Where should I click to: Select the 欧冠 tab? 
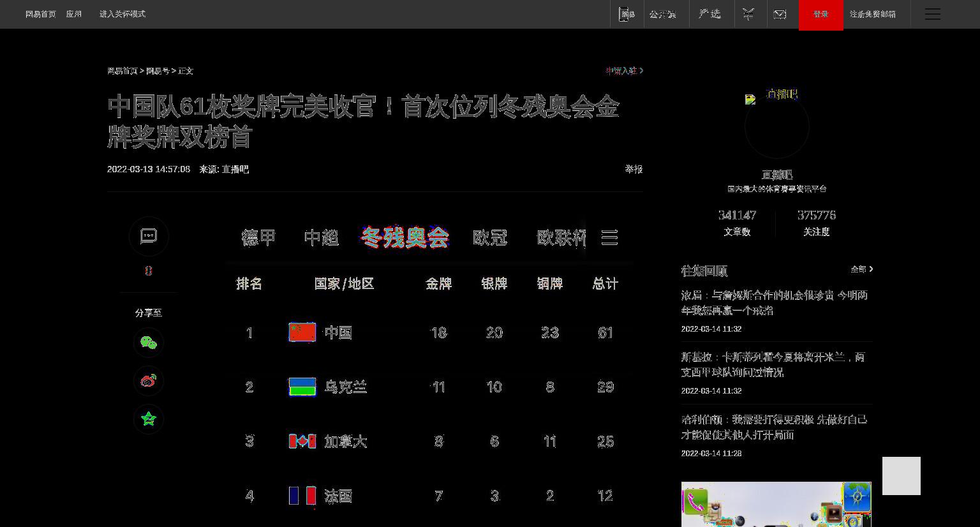click(490, 237)
